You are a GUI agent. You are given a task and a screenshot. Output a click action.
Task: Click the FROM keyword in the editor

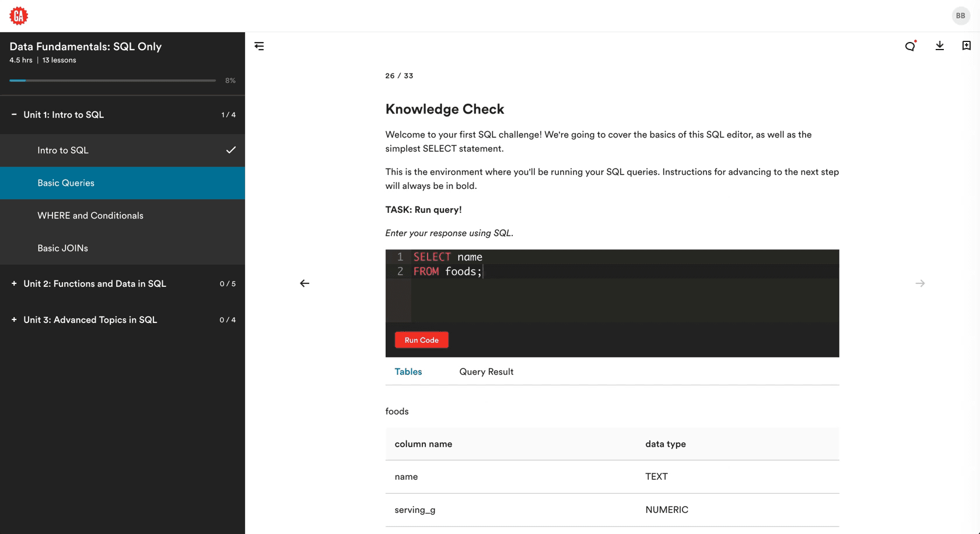(426, 272)
